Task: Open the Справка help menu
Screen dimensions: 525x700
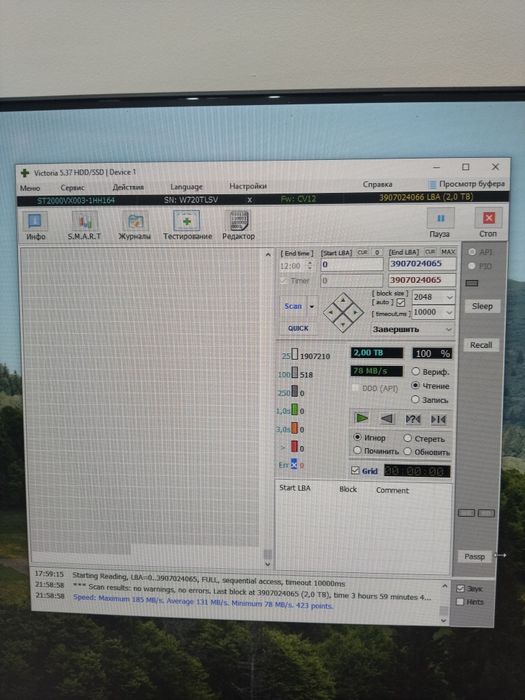Action: (377, 184)
